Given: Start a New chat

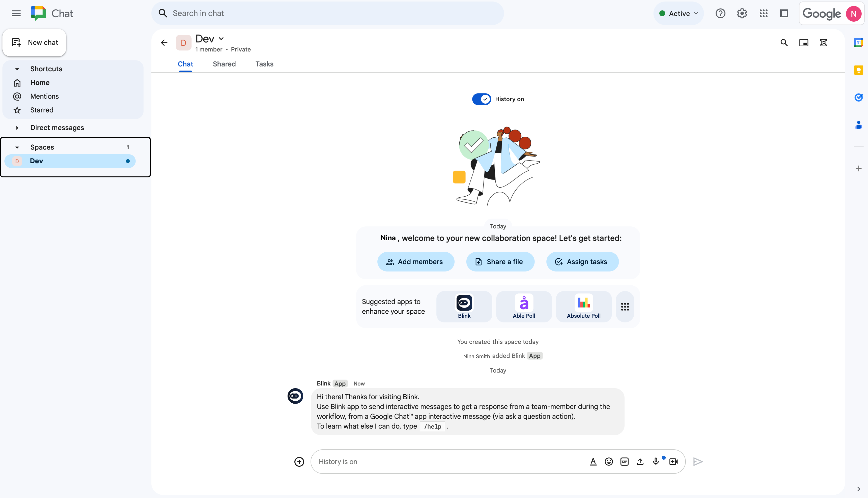Looking at the screenshot, I should coord(34,42).
